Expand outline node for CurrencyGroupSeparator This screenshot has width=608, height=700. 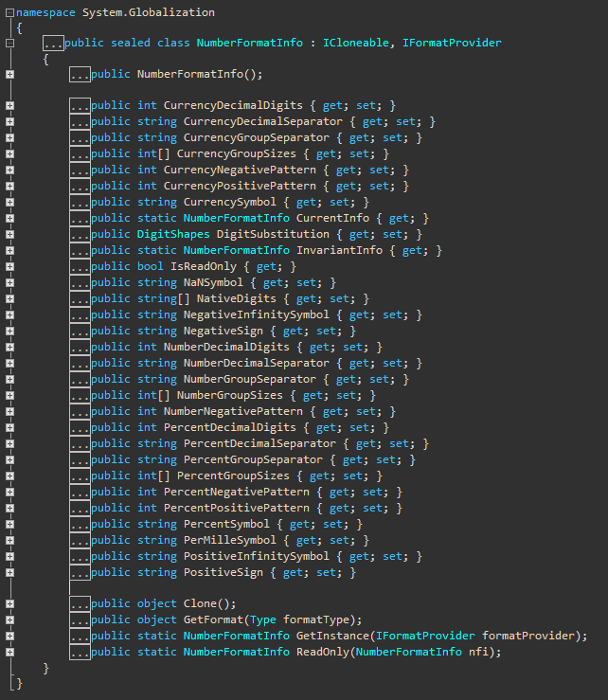click(x=9, y=138)
